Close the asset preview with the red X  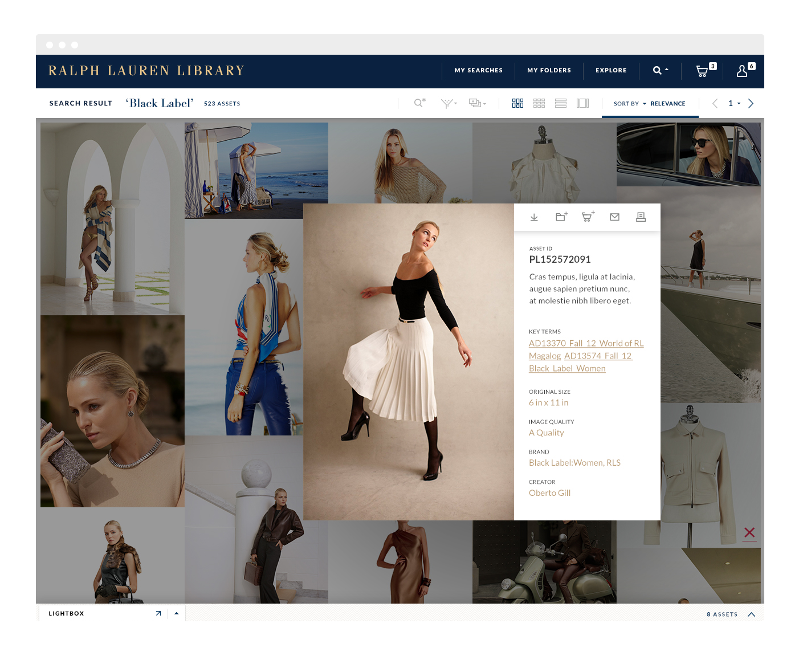(749, 533)
